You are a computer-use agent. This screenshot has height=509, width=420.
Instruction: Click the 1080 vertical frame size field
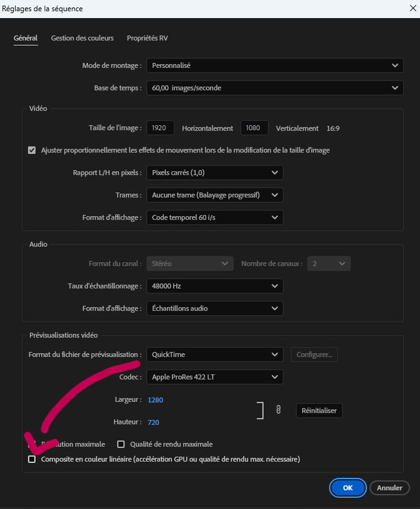(254, 128)
